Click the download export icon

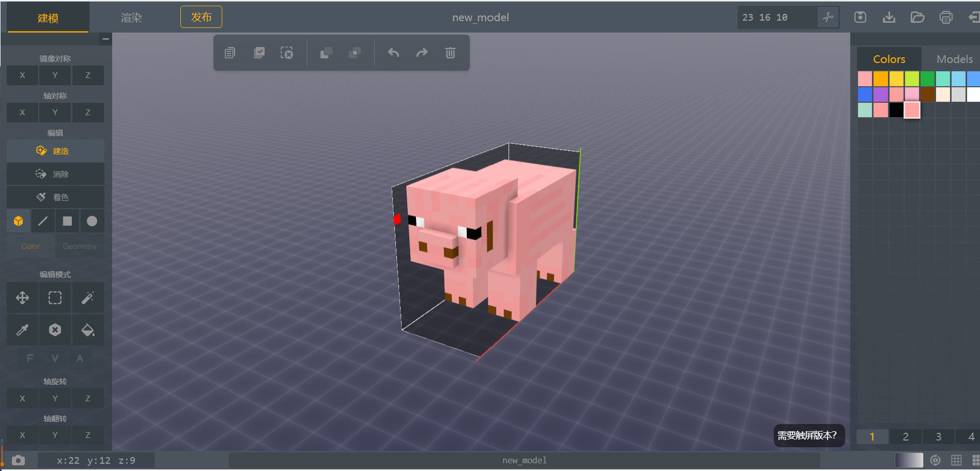889,17
